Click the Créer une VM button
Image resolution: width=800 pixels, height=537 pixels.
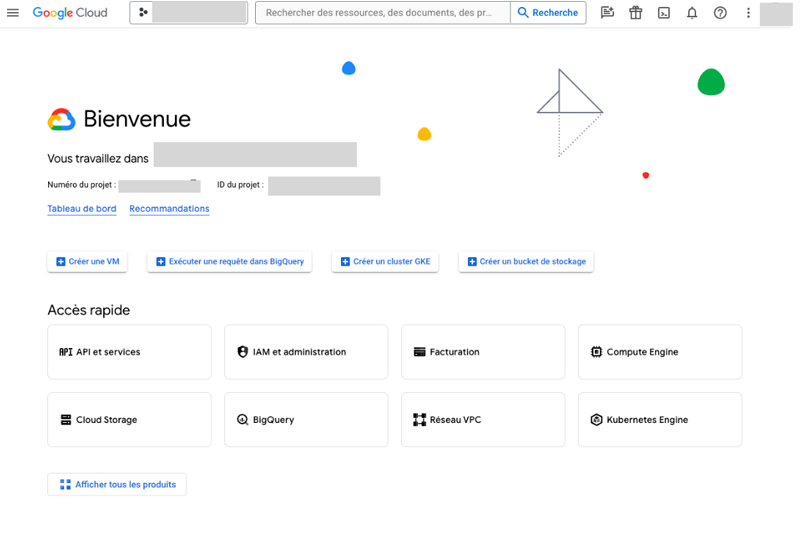pos(87,262)
